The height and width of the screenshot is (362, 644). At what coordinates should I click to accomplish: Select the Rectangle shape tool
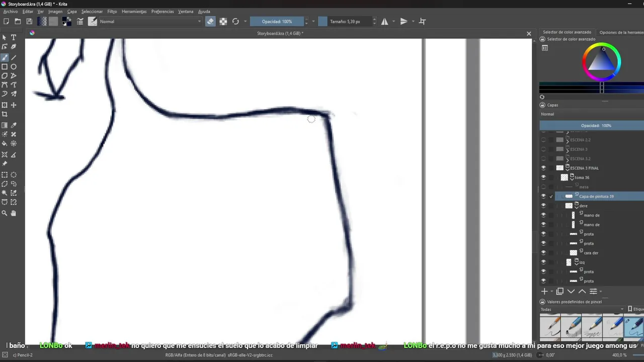point(5,66)
